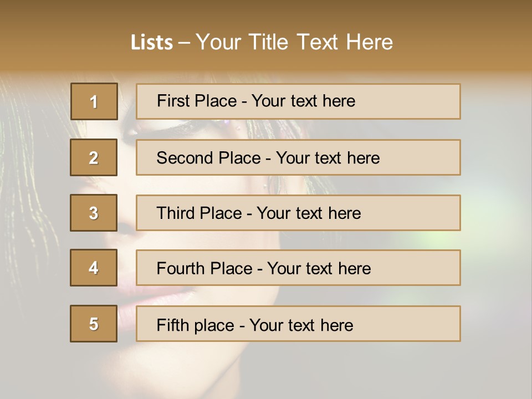Click the number 3 box
Screen dimensions: 532x399
pos(94,213)
